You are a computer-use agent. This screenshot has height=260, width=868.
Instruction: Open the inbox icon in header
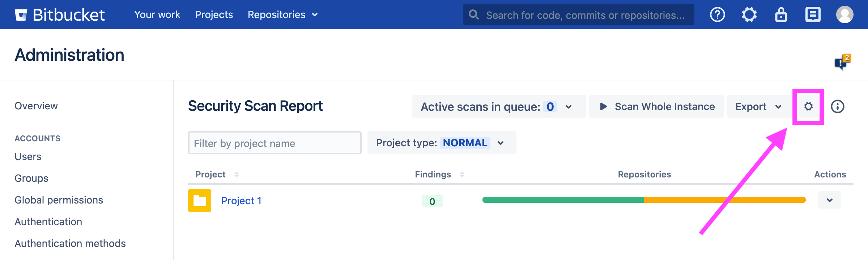(x=813, y=15)
